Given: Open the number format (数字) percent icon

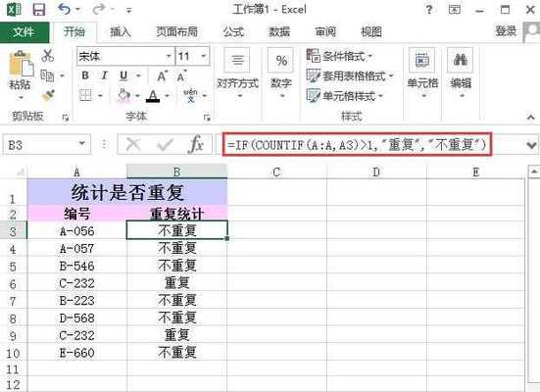Looking at the screenshot, I should click(x=281, y=61).
